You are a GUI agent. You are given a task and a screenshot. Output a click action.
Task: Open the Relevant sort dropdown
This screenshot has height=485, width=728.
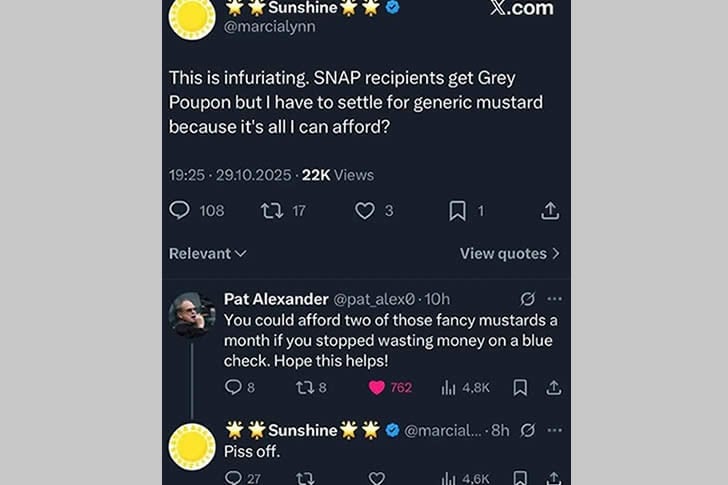[x=207, y=254]
